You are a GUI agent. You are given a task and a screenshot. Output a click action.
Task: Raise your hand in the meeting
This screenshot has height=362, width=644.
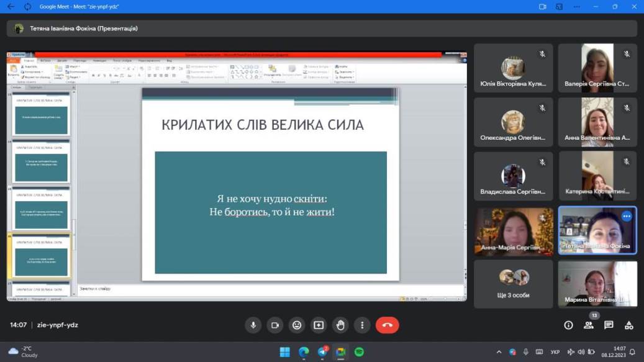point(340,325)
